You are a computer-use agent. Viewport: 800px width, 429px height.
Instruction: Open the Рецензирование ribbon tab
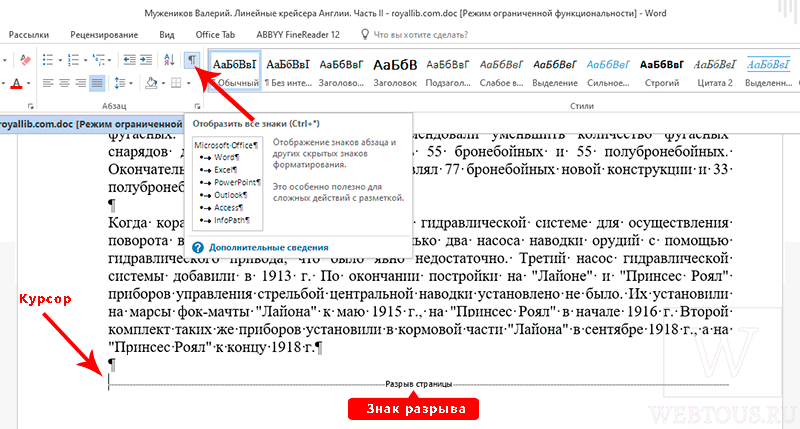pos(104,35)
